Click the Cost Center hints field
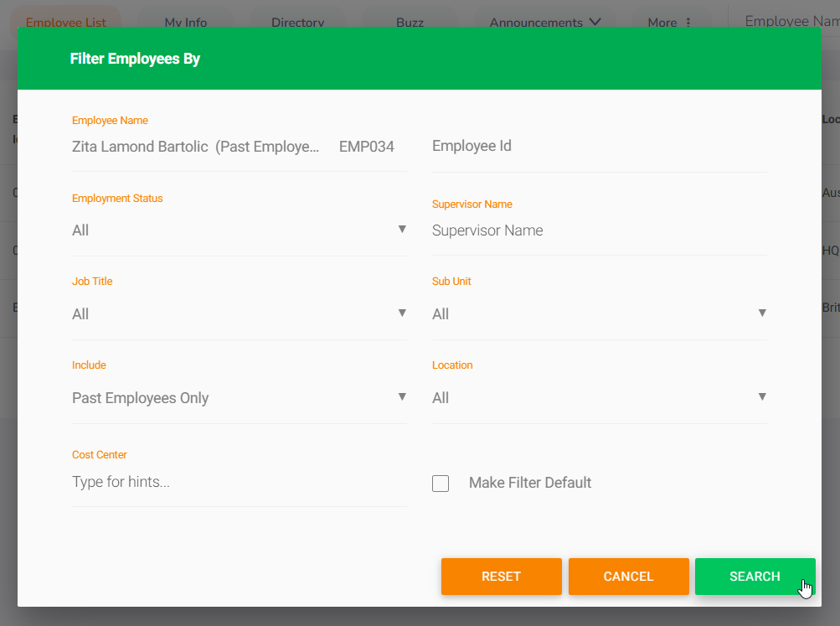Viewport: 840px width, 626px height. (239, 483)
